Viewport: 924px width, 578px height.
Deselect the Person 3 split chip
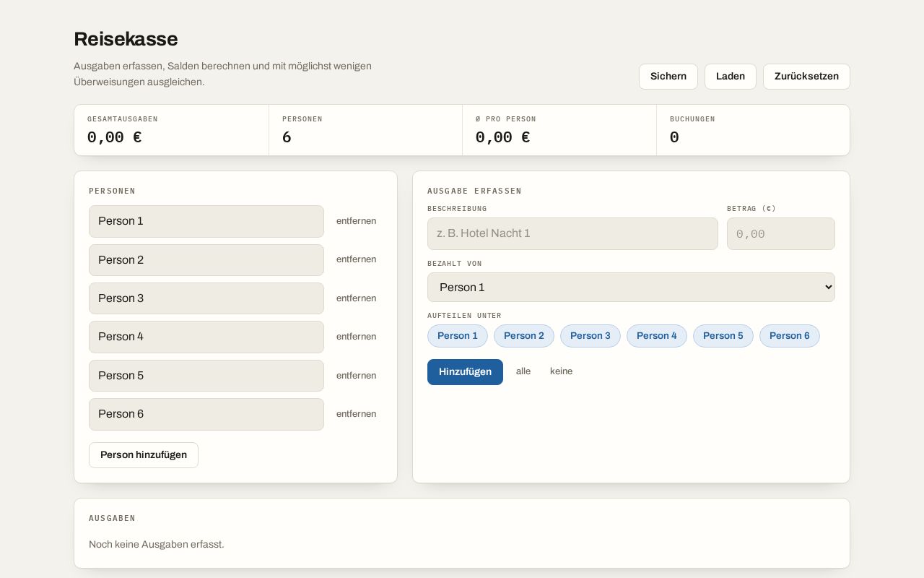click(x=590, y=336)
